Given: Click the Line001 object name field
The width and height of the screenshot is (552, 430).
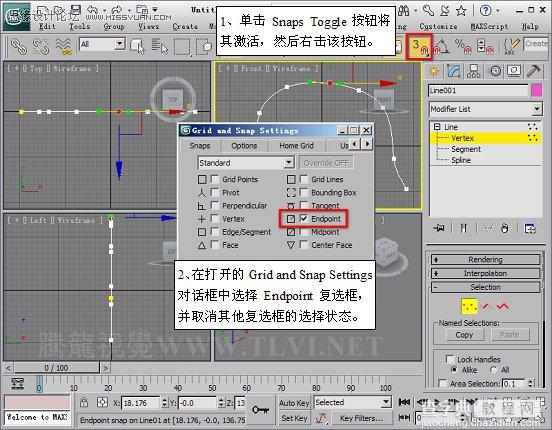Looking at the screenshot, I should point(478,91).
